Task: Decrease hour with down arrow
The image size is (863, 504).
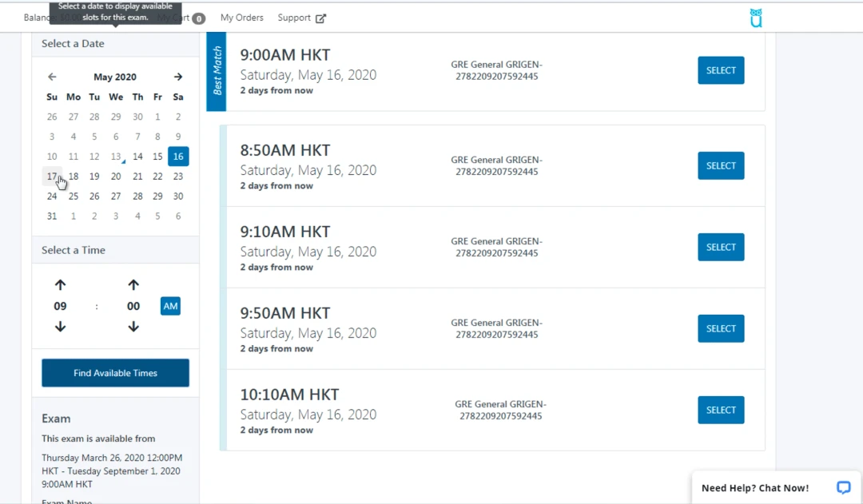Action: tap(60, 327)
